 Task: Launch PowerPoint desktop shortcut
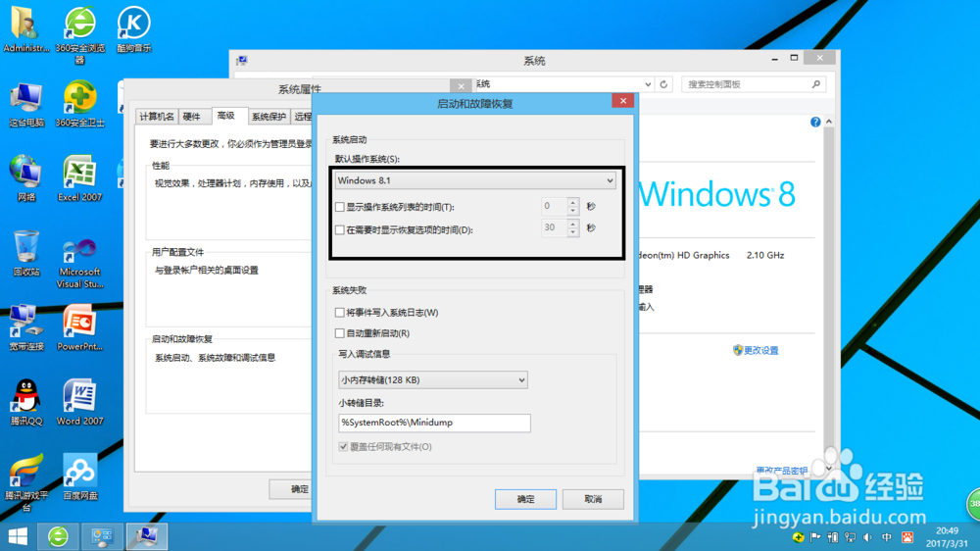click(x=80, y=327)
